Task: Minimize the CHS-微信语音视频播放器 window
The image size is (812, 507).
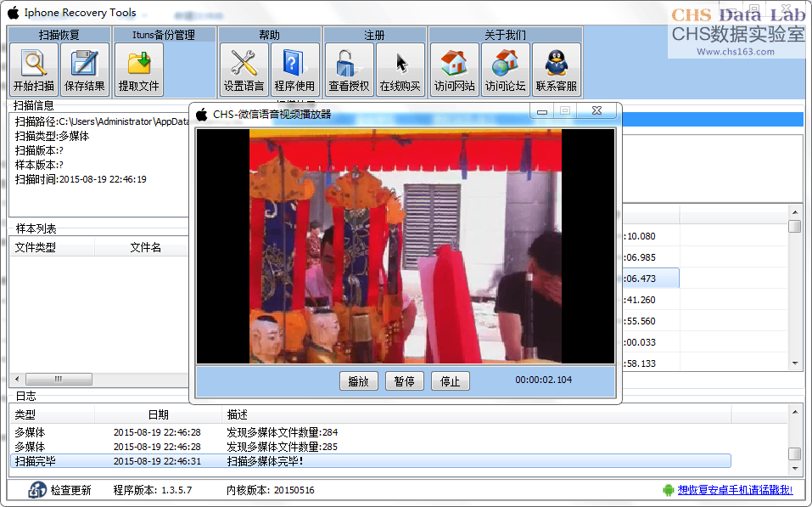Action: (x=542, y=111)
